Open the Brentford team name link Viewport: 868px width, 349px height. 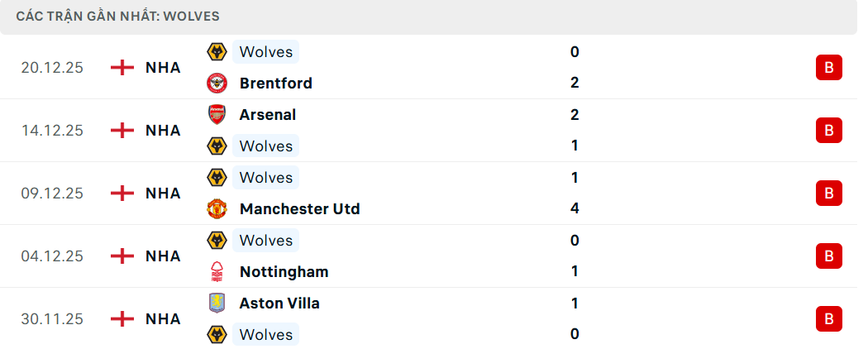[275, 83]
